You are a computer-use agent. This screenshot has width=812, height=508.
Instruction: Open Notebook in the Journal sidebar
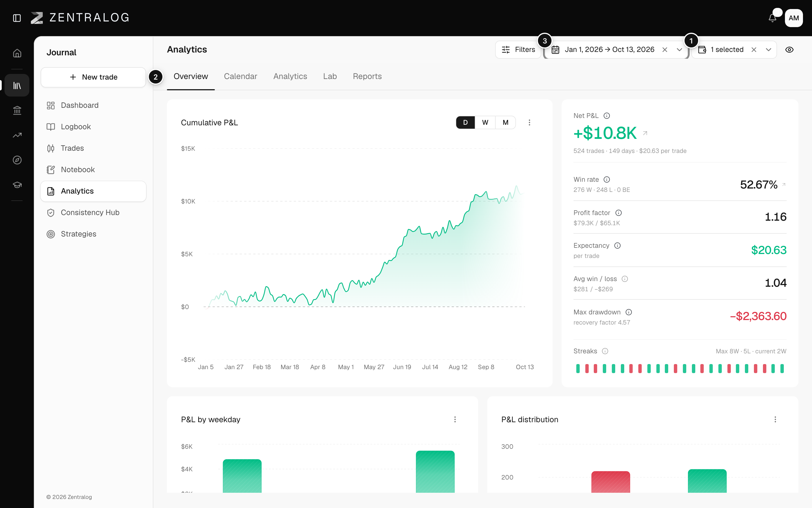click(93, 170)
